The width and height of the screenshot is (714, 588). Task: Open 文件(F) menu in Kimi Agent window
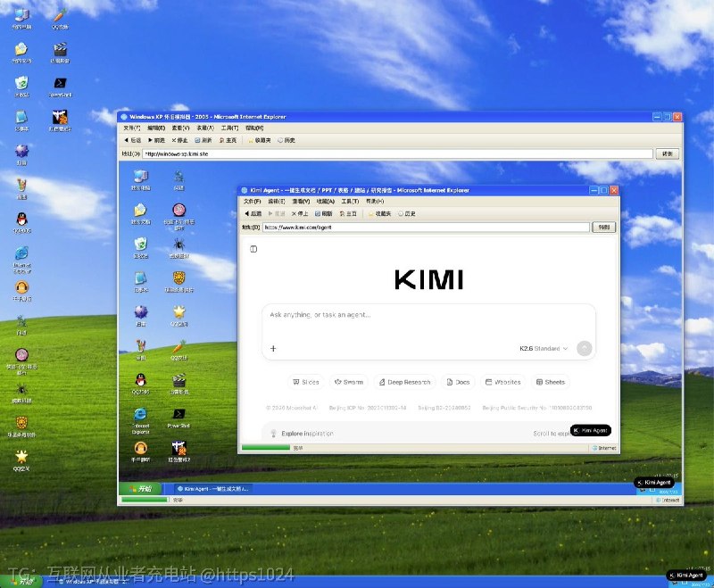252,201
